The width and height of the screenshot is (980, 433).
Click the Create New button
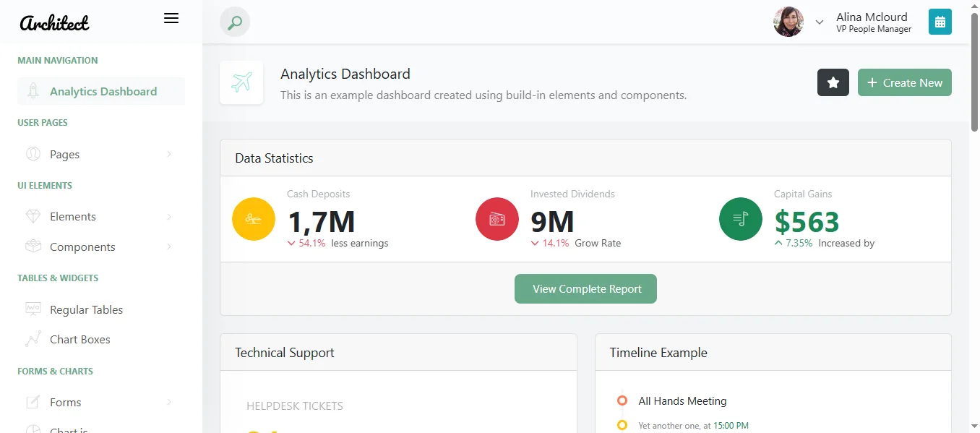pos(904,82)
